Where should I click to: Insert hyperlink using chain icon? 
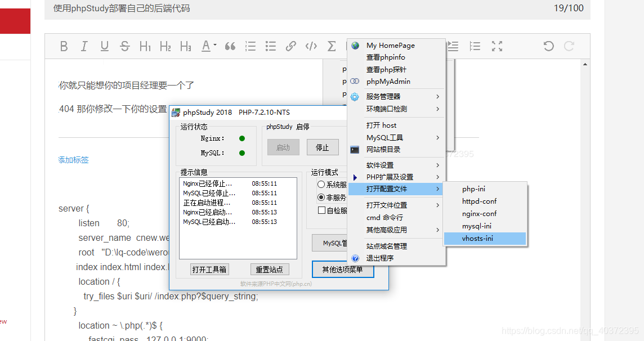(291, 46)
